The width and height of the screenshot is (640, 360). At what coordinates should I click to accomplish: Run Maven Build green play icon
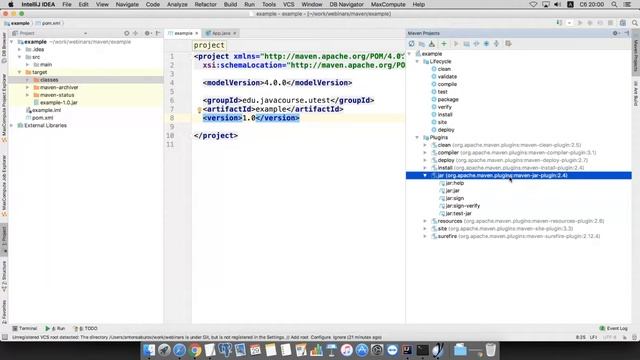(456, 44)
